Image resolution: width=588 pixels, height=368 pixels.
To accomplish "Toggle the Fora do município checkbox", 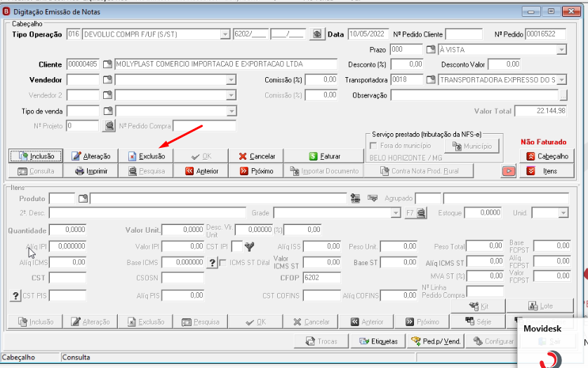I will [x=373, y=145].
